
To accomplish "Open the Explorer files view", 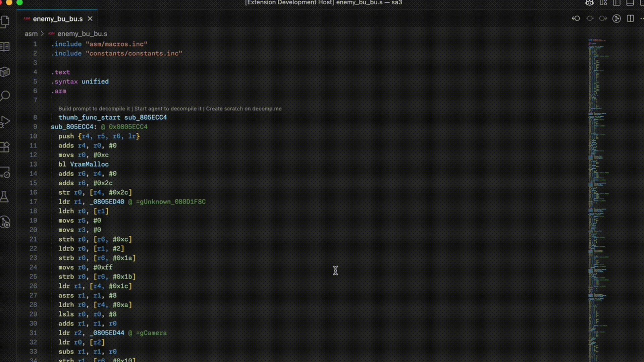I will click(x=5, y=22).
